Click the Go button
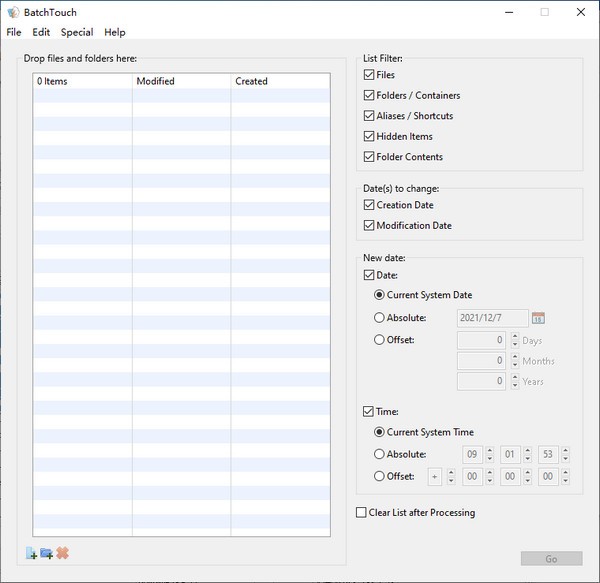The width and height of the screenshot is (600, 583). tap(551, 559)
